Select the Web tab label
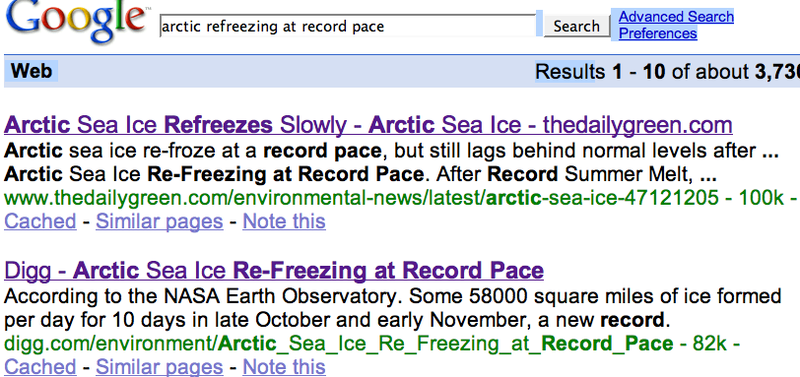The image size is (800, 377). [x=32, y=71]
